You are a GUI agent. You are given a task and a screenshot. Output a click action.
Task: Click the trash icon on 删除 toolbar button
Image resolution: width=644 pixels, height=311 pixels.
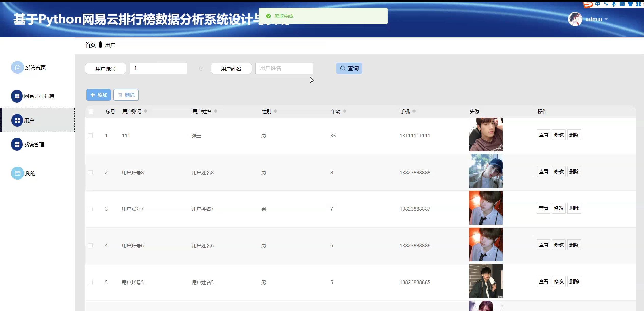[120, 95]
